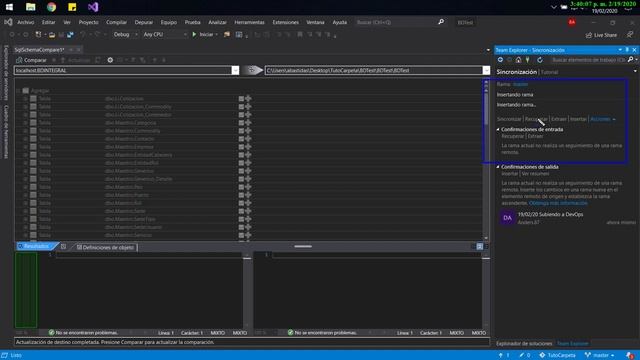Click unpushed commits arrow in status bar
Image resolution: width=640 pixels, height=360 pixels.
pyautogui.click(x=504, y=356)
